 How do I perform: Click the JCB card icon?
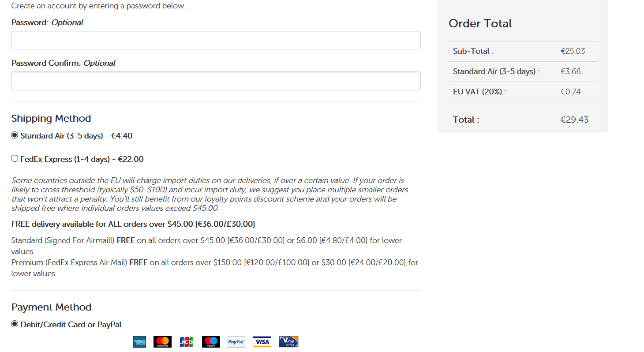(187, 342)
